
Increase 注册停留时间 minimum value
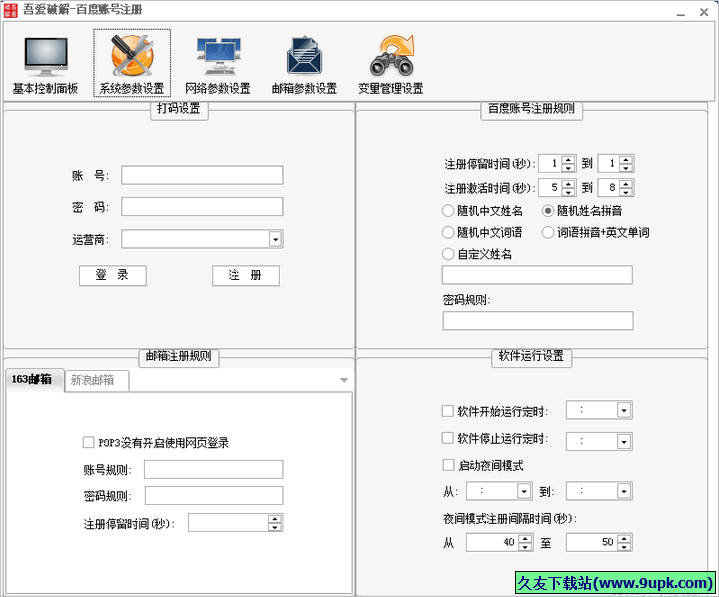coord(569,160)
